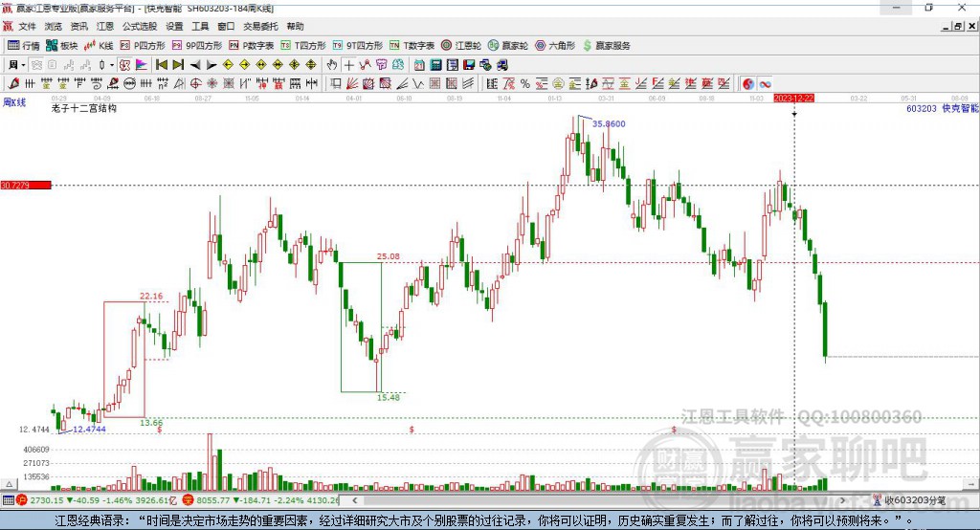The height and width of the screenshot is (530, 980).
Task: Switch to the K线 chart view
Action: click(99, 46)
